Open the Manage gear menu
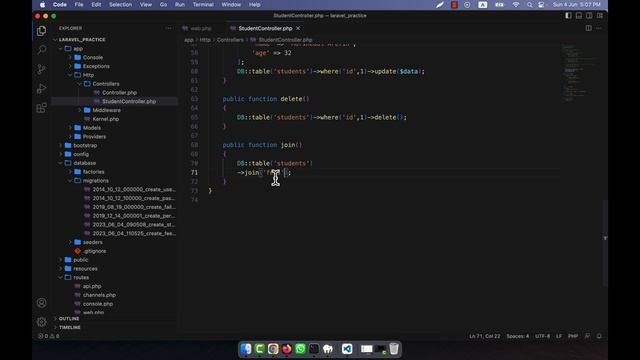This screenshot has width=640, height=360. 41,322
